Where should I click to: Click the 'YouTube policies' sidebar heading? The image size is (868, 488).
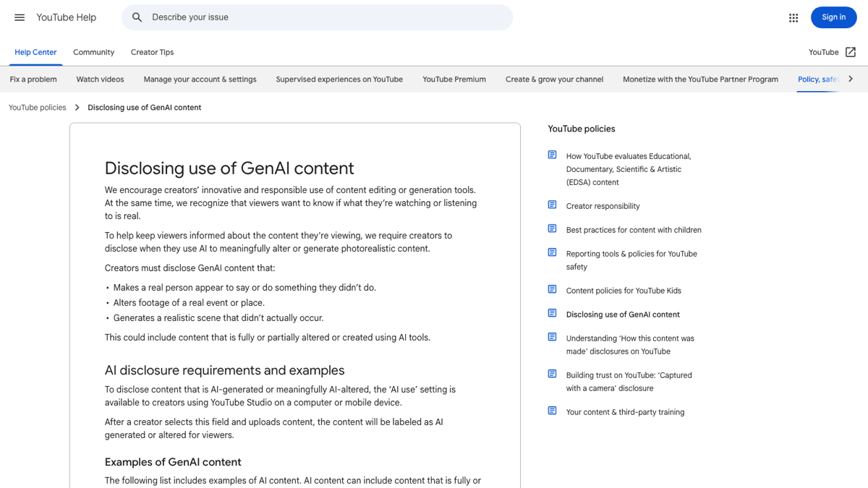pos(582,129)
